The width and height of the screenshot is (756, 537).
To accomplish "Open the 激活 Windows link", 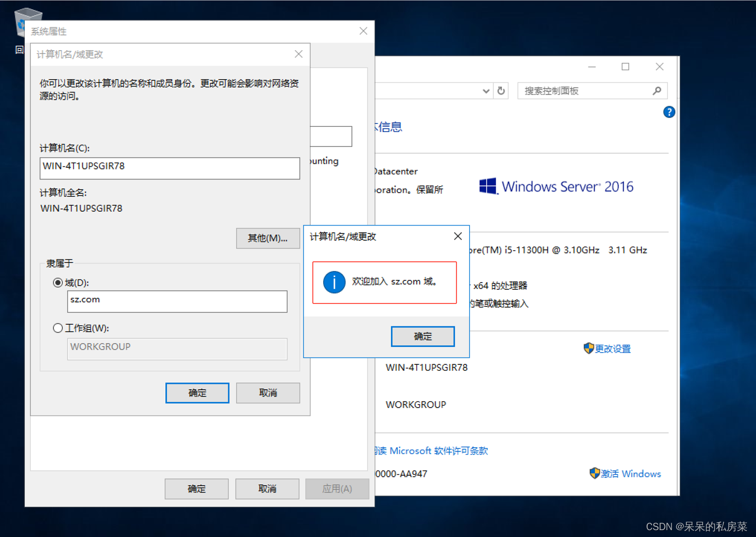I will point(631,474).
